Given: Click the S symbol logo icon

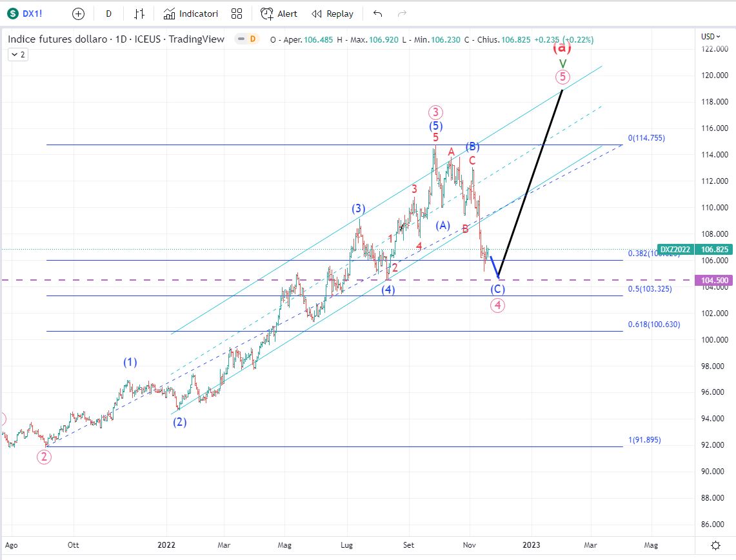Looking at the screenshot, I should (x=13, y=14).
